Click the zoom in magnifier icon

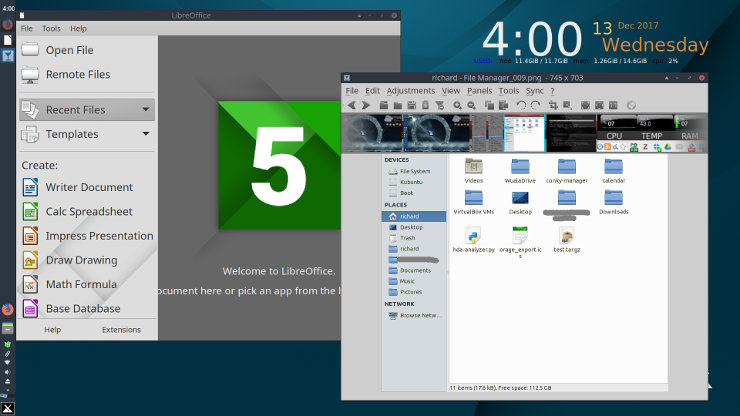point(457,105)
